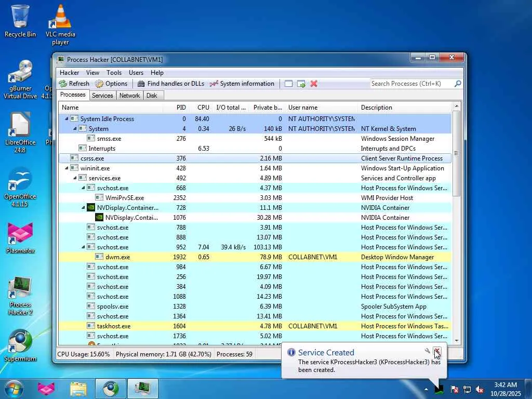Viewport: 532px width, 399px height.
Task: Click Process Hacker tray icon
Action: [x=439, y=389]
